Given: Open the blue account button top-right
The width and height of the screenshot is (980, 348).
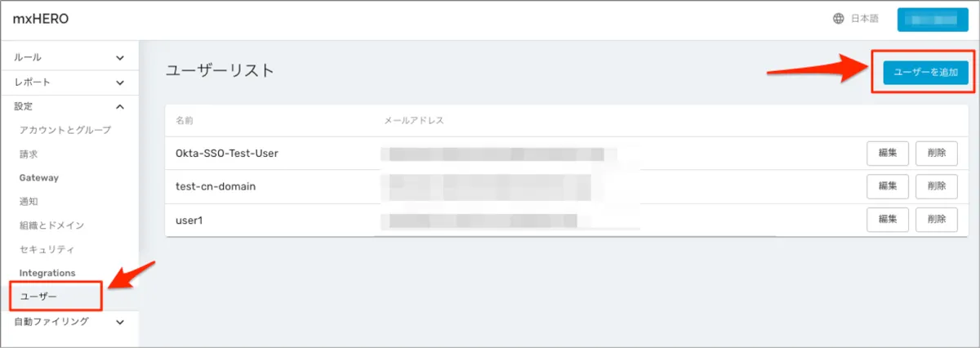Looking at the screenshot, I should pyautogui.click(x=933, y=20).
